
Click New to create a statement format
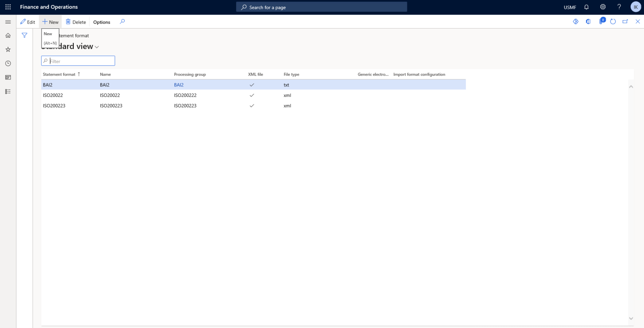(x=50, y=22)
